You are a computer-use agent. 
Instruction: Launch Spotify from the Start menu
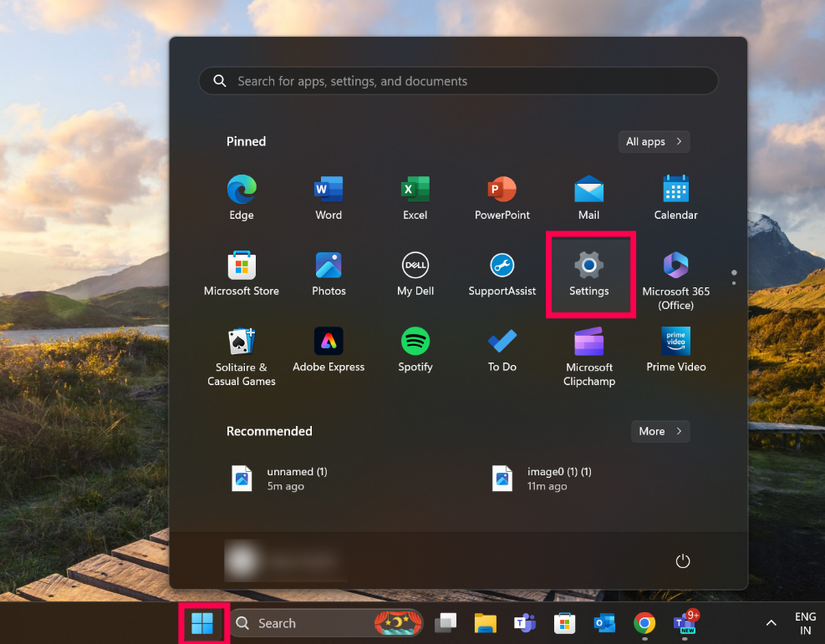coord(415,350)
